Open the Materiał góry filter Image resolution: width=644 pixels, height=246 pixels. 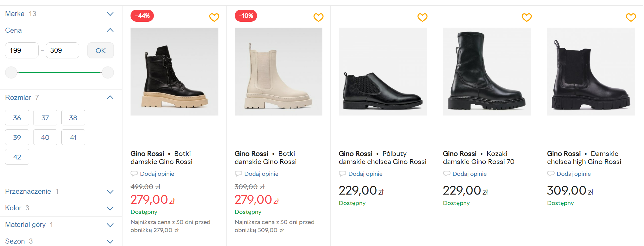pyautogui.click(x=110, y=225)
